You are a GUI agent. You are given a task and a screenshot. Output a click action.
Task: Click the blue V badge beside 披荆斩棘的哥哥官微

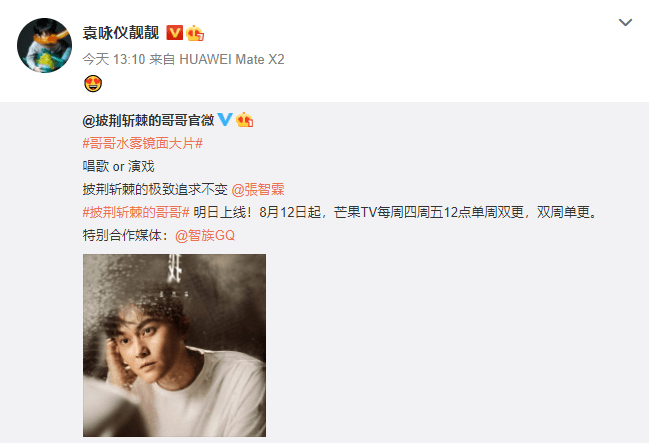(x=225, y=120)
